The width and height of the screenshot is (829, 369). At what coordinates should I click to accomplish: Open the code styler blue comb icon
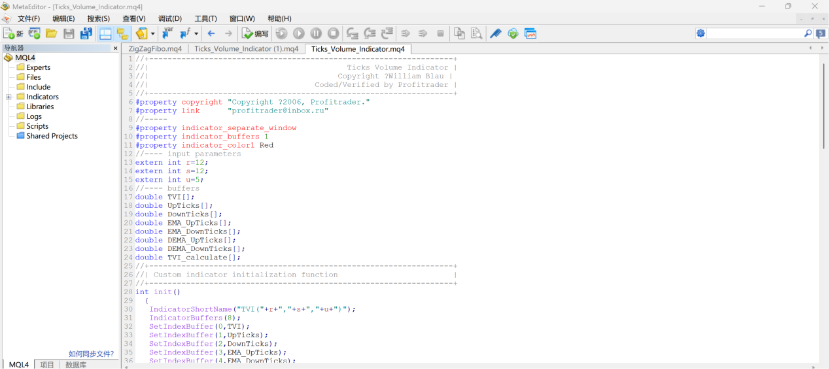point(495,33)
